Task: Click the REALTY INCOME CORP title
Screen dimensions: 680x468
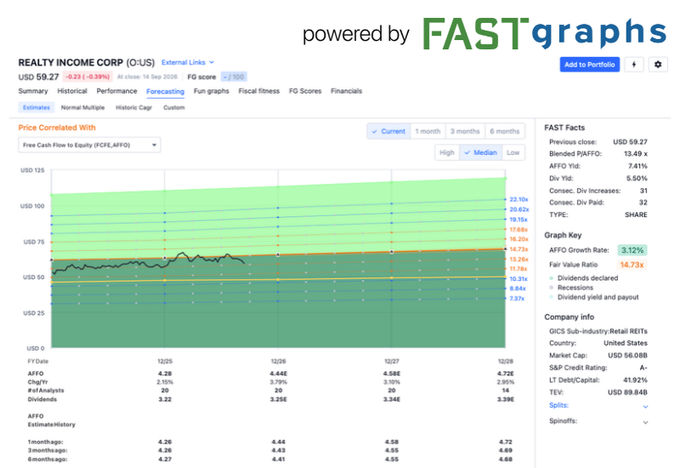Action: [x=71, y=62]
